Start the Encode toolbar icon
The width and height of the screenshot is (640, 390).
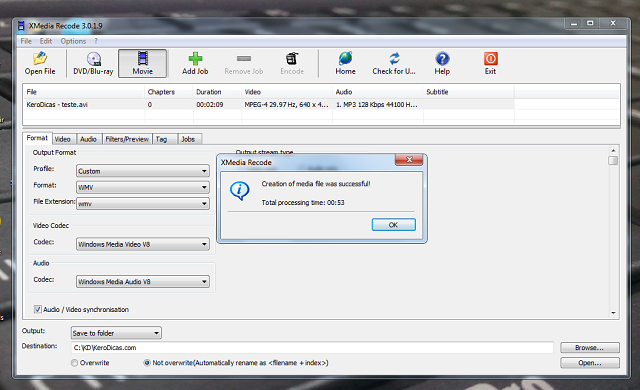(x=292, y=59)
